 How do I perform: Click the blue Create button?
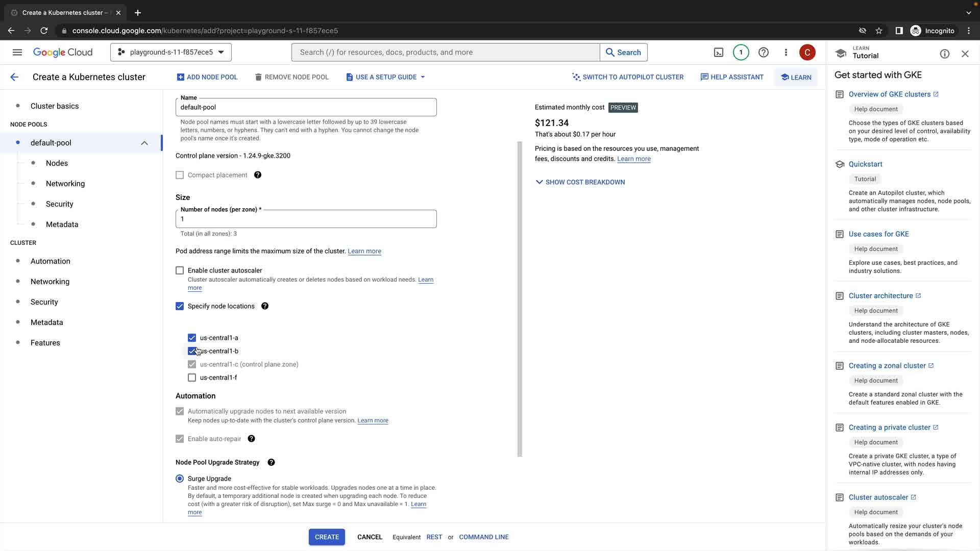point(327,537)
